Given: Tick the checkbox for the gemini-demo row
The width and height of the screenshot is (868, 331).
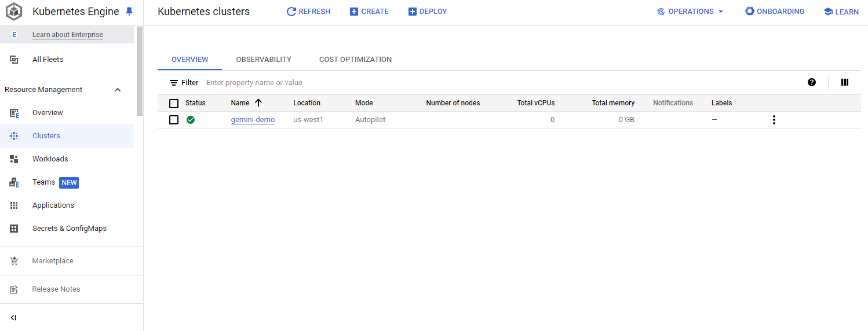Looking at the screenshot, I should [174, 120].
